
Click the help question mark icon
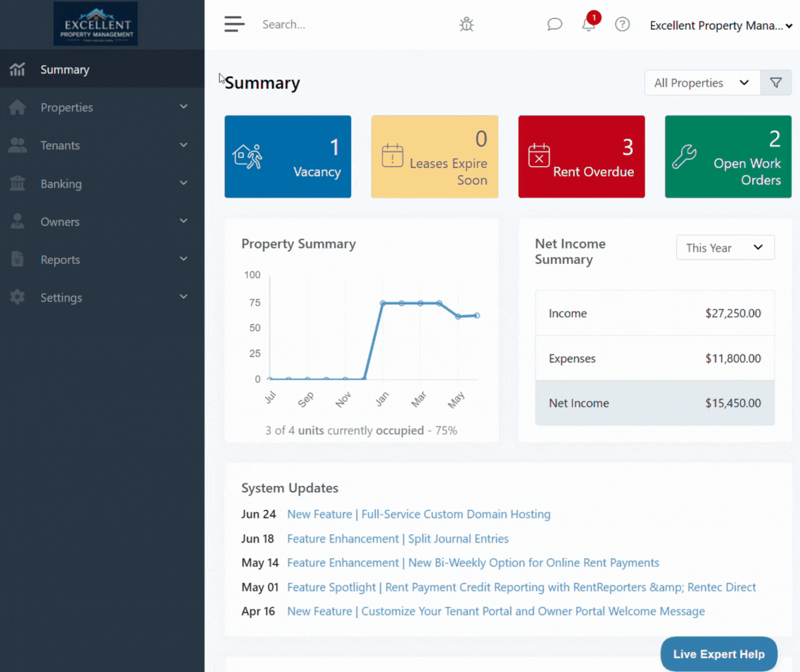click(622, 25)
